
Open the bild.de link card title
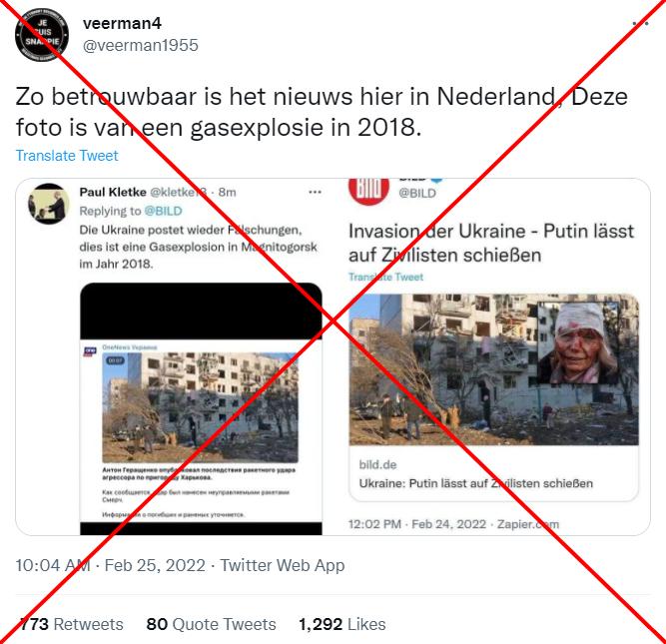pos(475,483)
